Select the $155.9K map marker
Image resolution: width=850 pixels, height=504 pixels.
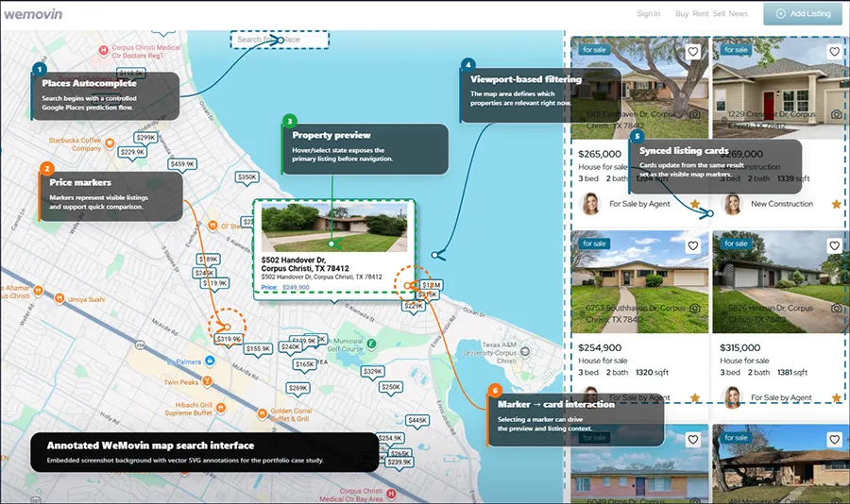258,349
